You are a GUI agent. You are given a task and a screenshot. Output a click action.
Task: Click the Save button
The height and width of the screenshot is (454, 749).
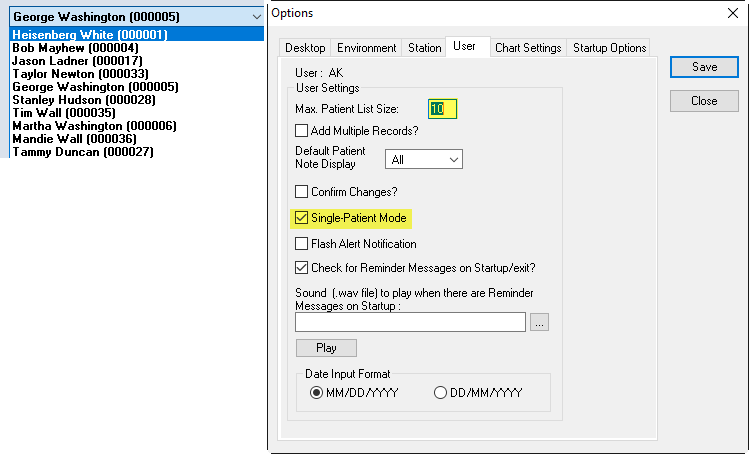pos(704,67)
